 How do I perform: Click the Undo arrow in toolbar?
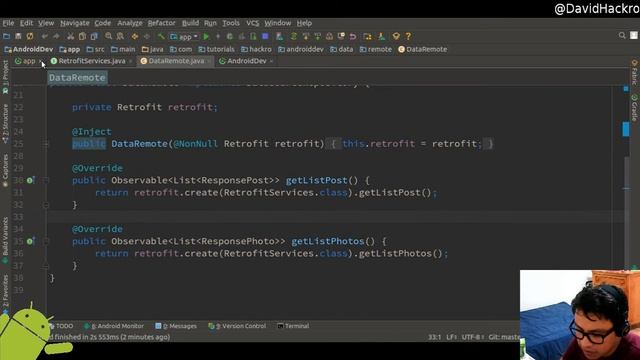(x=44, y=36)
